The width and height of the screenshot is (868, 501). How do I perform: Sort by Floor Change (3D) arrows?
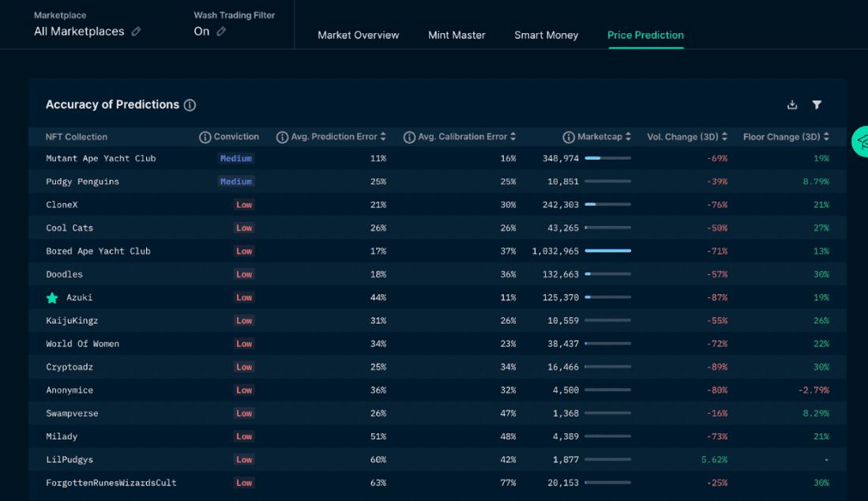[826, 137]
